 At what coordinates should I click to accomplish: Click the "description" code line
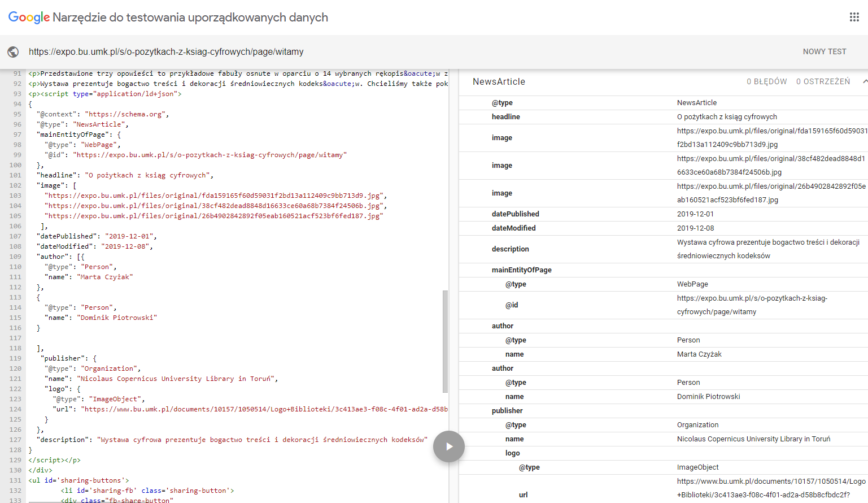232,440
